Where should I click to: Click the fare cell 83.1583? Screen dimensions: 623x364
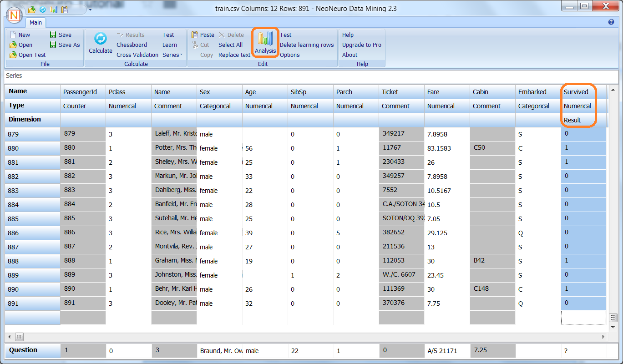tap(447, 148)
